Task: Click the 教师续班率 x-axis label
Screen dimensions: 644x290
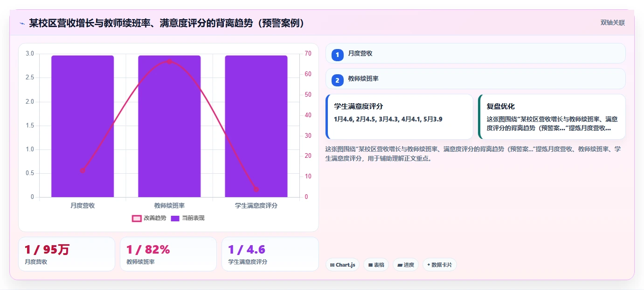Action: tap(169, 205)
